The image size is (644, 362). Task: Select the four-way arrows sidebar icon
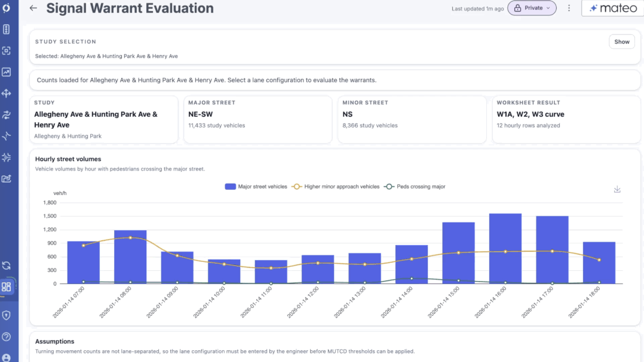[6, 93]
